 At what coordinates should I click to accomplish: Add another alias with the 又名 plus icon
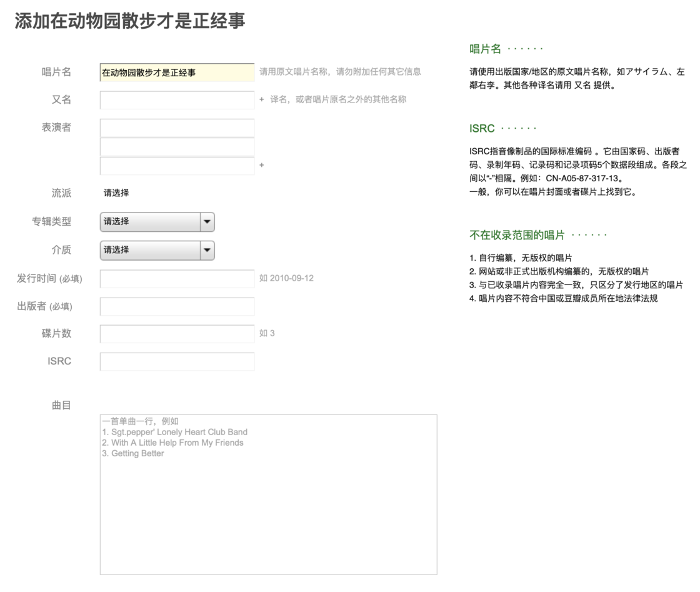tap(262, 99)
